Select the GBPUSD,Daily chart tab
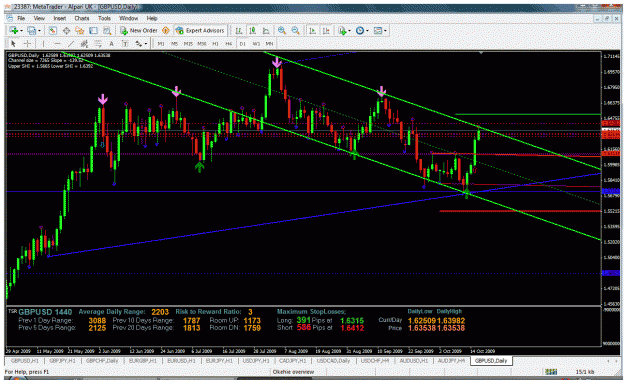The image size is (625, 380). (x=491, y=360)
